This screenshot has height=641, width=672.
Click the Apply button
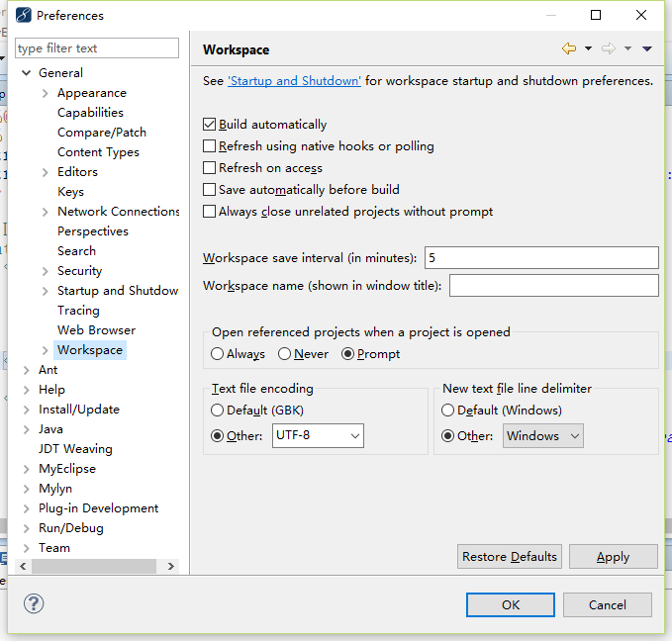coord(614,557)
